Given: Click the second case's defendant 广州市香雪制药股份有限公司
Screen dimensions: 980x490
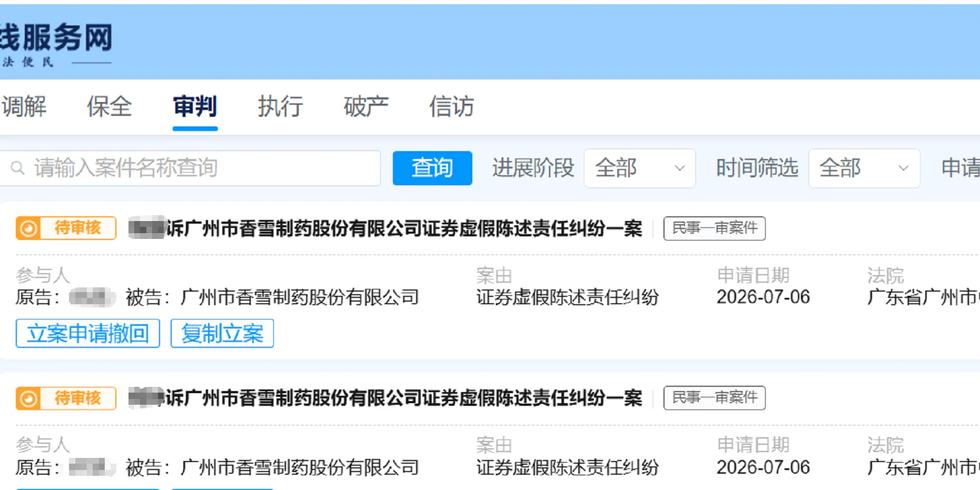Looking at the screenshot, I should (x=300, y=467).
